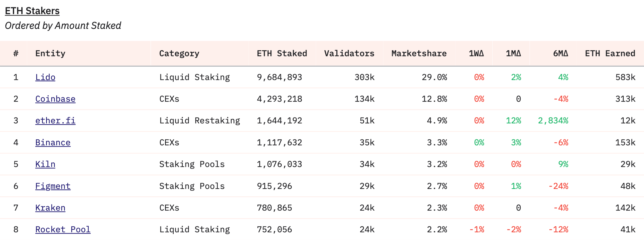Click the Validators column header
The height and width of the screenshot is (240, 644).
(349, 53)
